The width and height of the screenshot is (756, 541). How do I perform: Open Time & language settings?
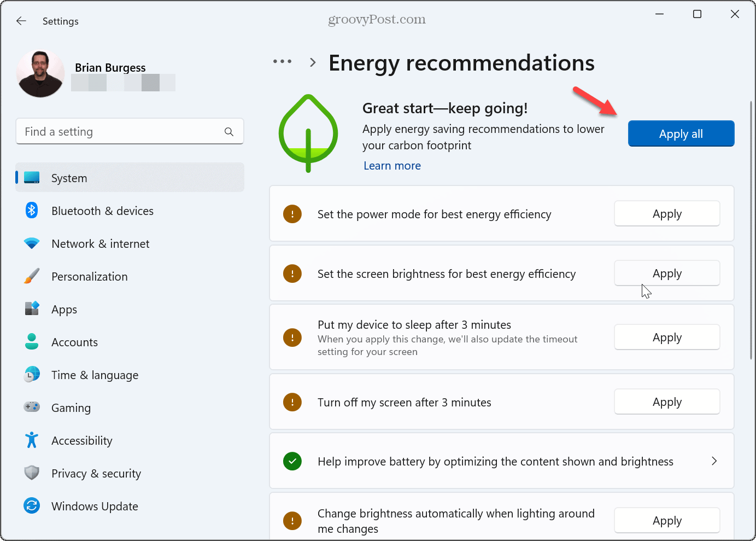pos(130,375)
